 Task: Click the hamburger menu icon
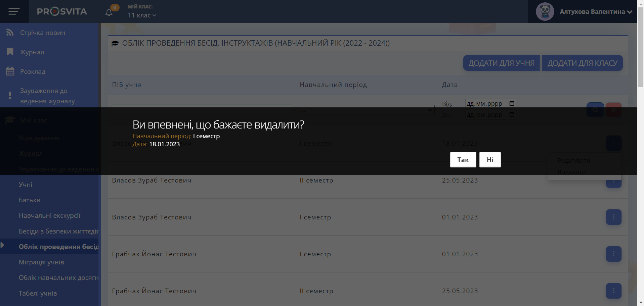(14, 12)
